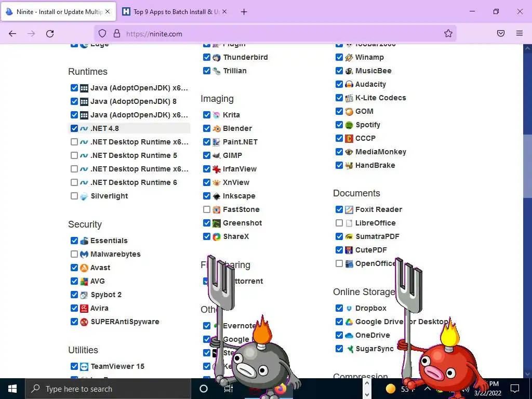Uncheck the .NET 4.8 checkbox
This screenshot has height=399, width=532.
pyautogui.click(x=74, y=128)
